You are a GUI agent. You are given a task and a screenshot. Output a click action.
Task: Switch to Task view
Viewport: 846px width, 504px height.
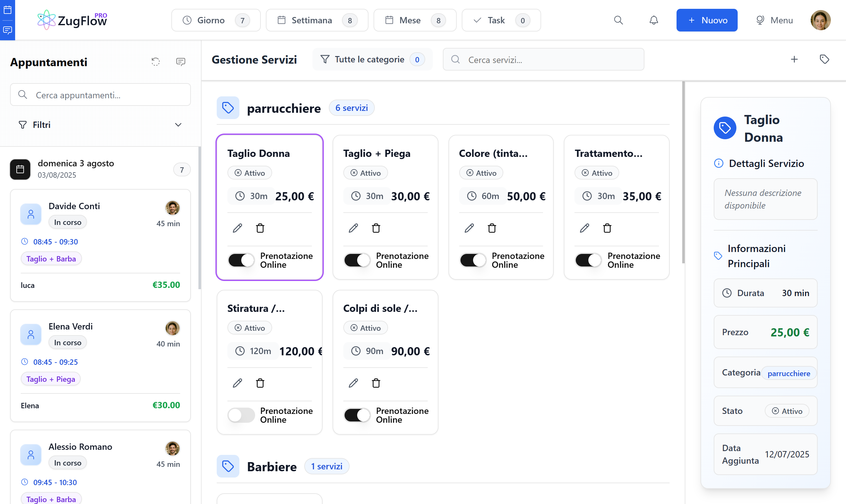pyautogui.click(x=501, y=20)
